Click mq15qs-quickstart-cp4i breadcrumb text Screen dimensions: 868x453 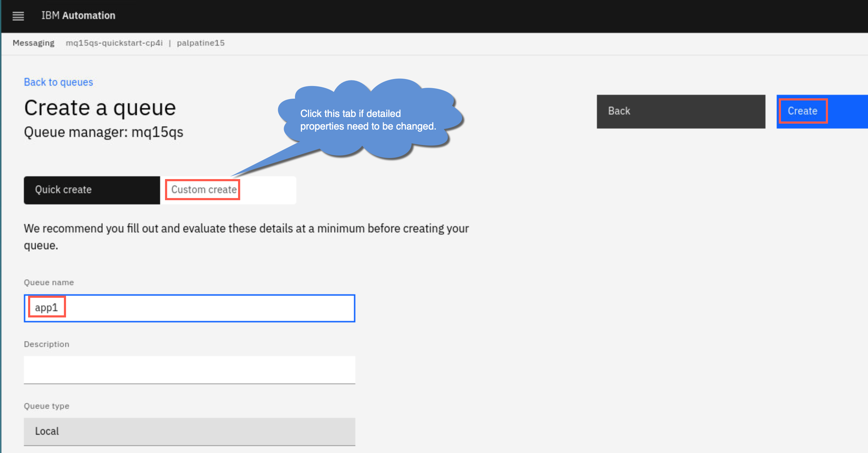pos(114,43)
